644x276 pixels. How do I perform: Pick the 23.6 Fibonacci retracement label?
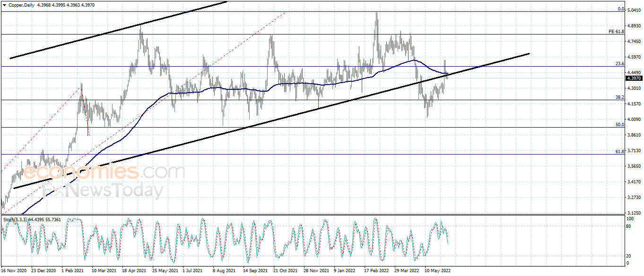[620, 63]
